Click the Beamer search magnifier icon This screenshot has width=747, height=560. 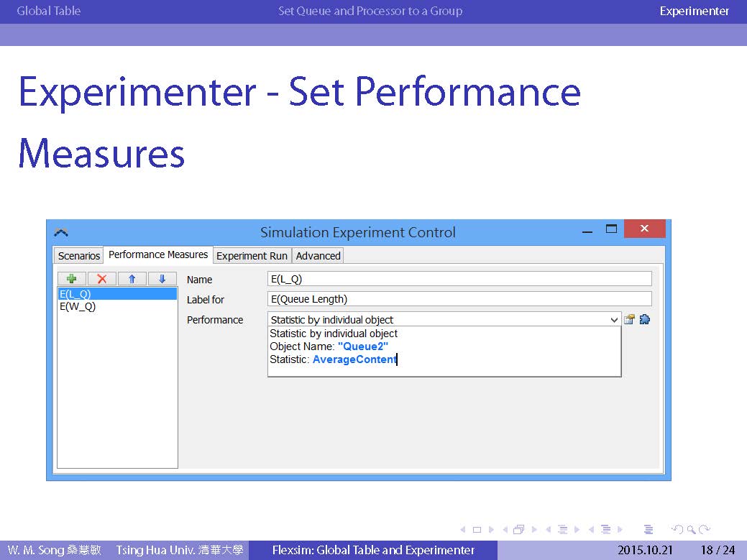tap(691, 530)
